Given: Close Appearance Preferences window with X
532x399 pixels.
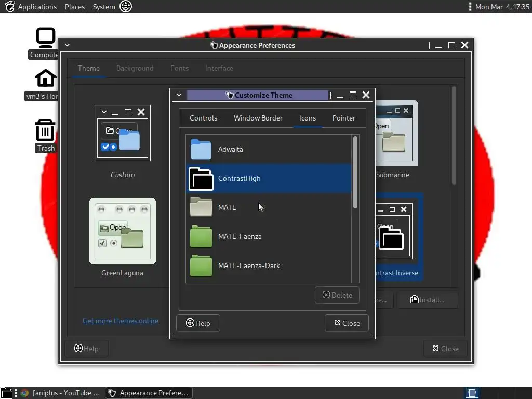Looking at the screenshot, I should click(x=464, y=45).
